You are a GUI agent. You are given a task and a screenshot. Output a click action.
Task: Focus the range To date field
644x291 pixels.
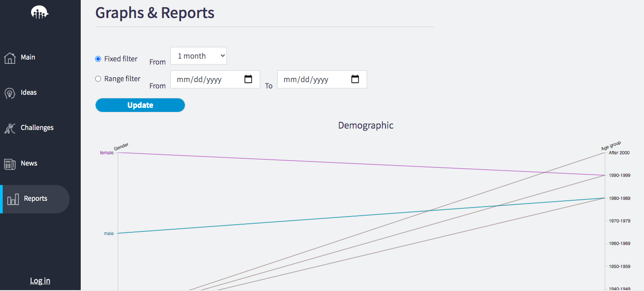point(322,79)
